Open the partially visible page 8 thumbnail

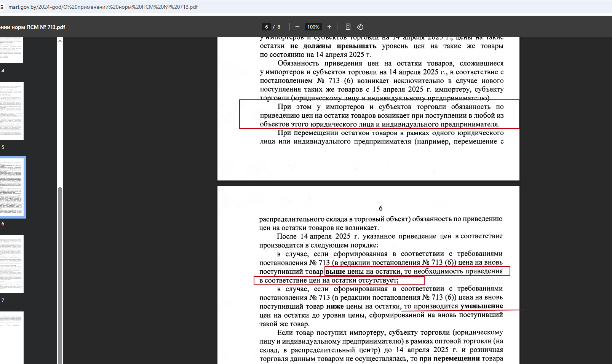coord(11,337)
